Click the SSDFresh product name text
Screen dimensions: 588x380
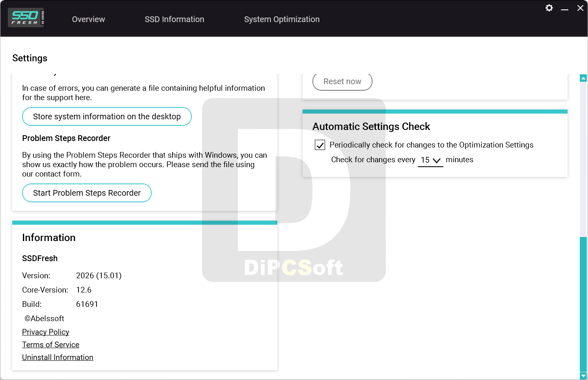point(40,258)
